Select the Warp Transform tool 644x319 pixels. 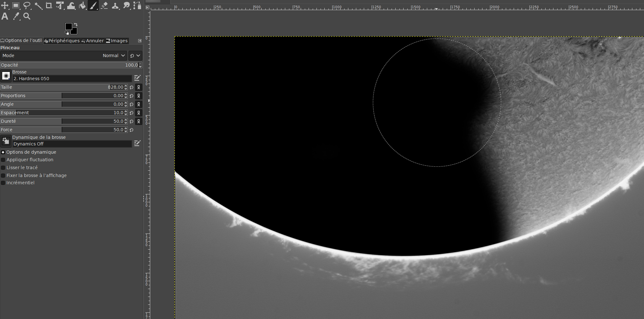click(71, 5)
